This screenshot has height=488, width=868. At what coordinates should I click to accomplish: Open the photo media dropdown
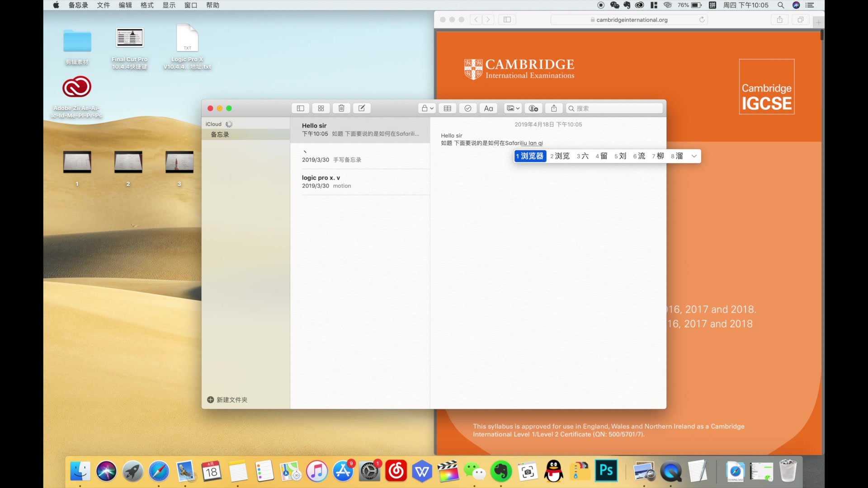pos(513,108)
